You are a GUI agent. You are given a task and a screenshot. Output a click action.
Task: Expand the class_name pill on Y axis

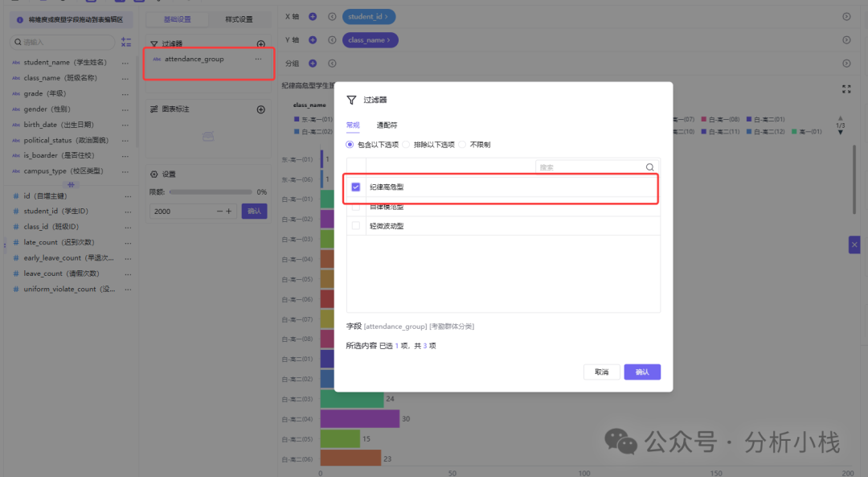coord(370,40)
